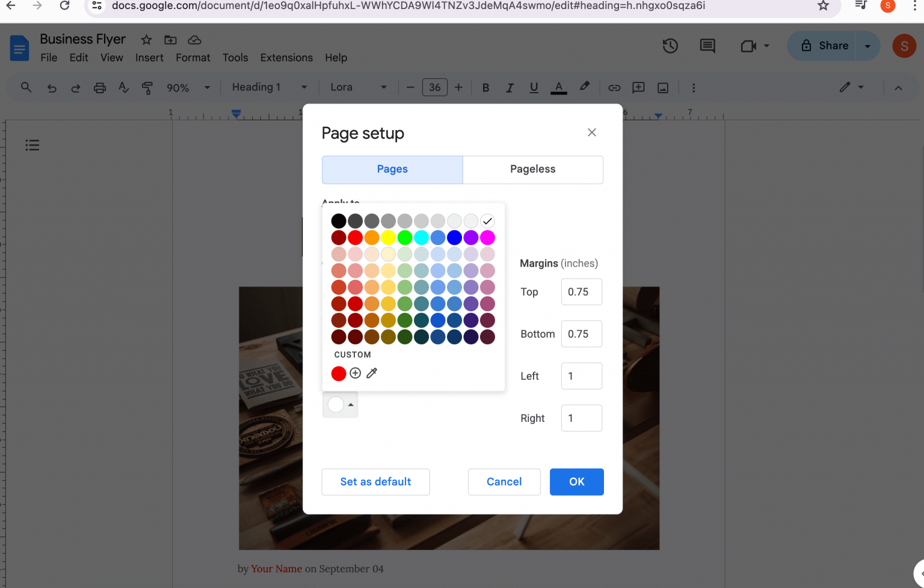The image size is (924, 588).
Task: Edit the Bottom margin field
Action: click(582, 334)
